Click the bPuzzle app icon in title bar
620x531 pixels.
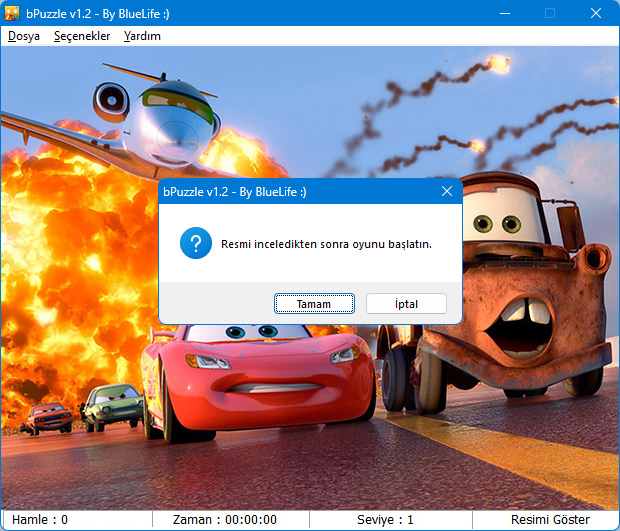(12, 13)
